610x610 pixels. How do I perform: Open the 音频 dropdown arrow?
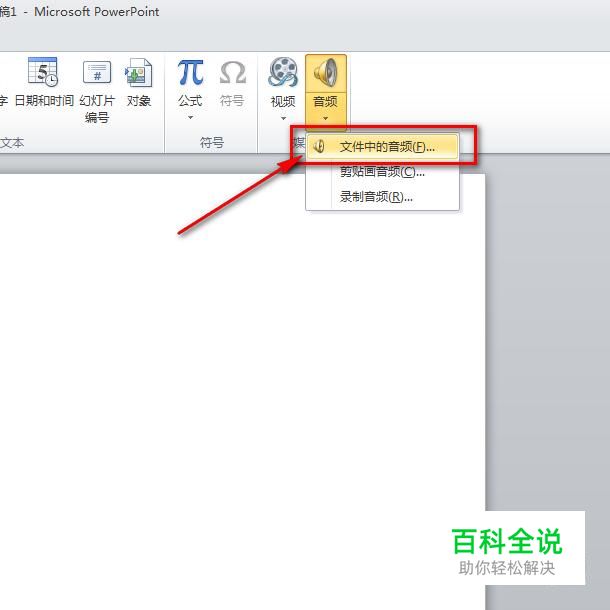pos(326,118)
